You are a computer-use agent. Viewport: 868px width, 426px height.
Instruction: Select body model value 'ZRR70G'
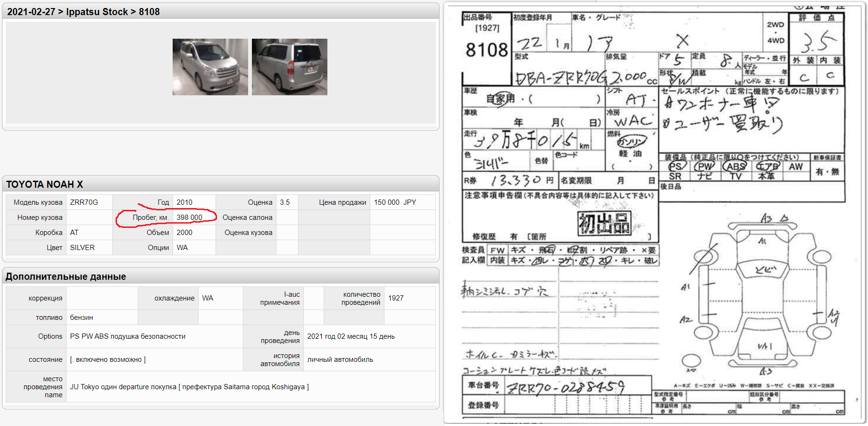click(x=84, y=202)
